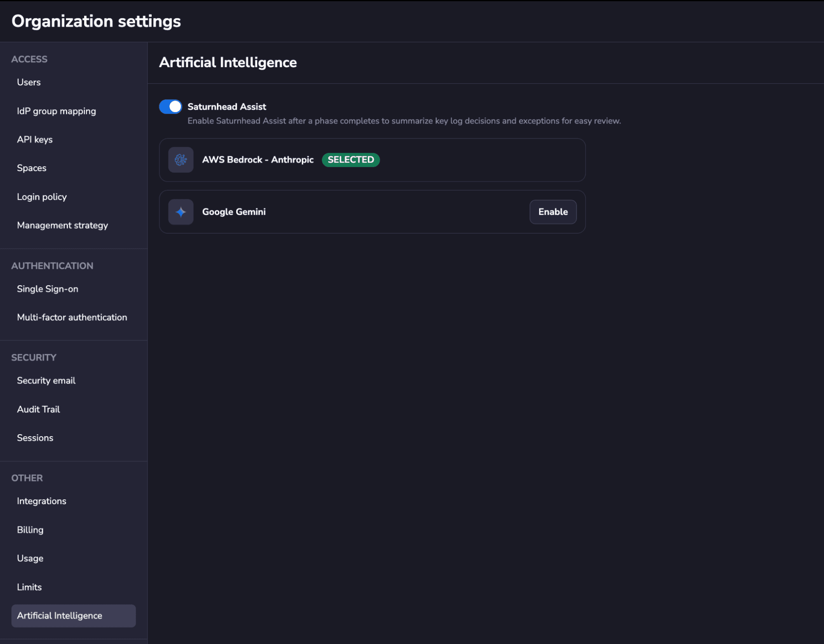Open Management strategy settings
This screenshot has width=824, height=644.
click(62, 226)
